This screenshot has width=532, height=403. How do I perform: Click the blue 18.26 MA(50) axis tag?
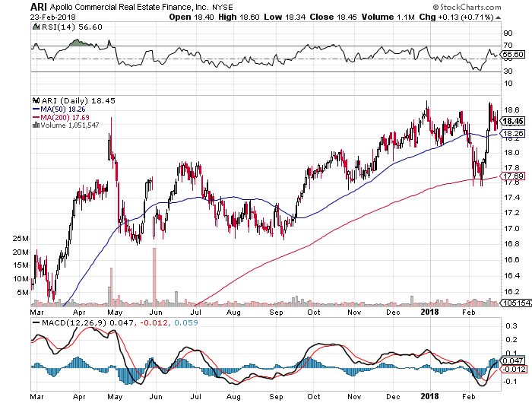[513, 133]
